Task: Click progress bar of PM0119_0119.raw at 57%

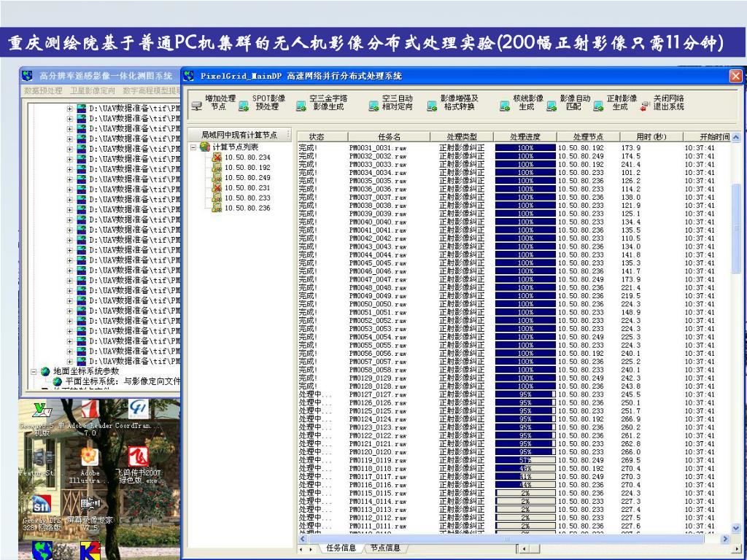Action: click(525, 461)
